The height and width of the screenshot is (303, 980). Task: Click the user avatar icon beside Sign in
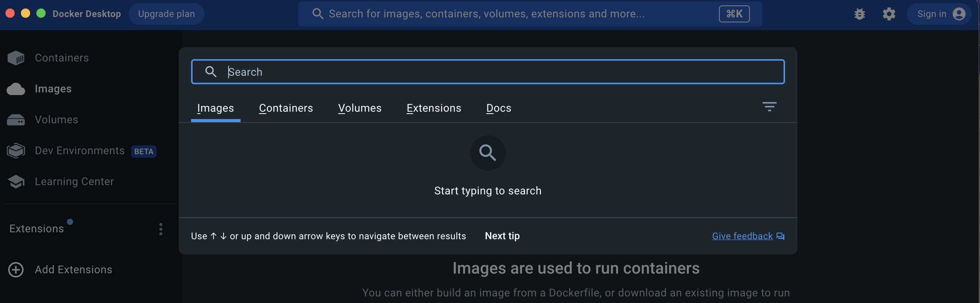click(x=959, y=14)
